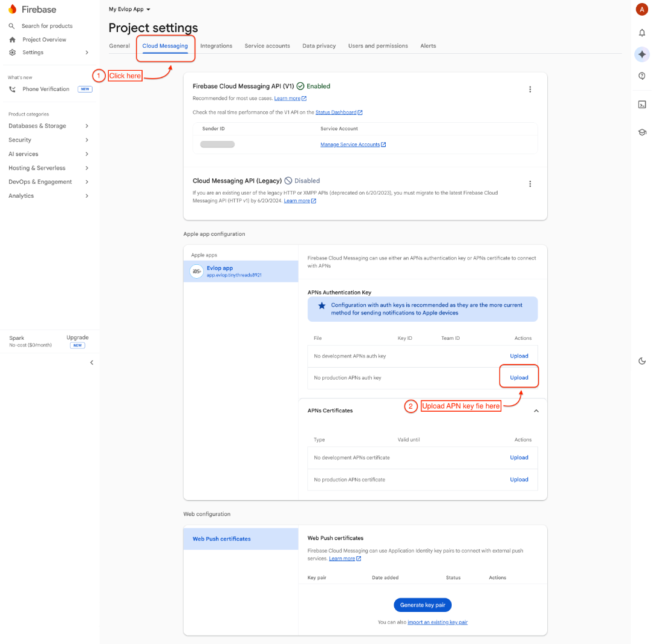Click the Settings gear icon
Screen dimensions: 653x644
point(13,53)
